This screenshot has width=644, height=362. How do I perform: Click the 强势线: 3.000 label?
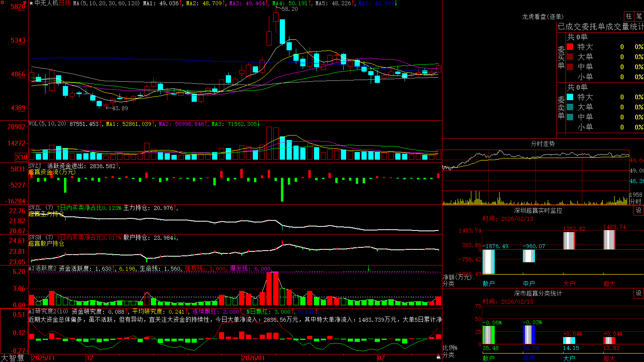click(x=205, y=268)
